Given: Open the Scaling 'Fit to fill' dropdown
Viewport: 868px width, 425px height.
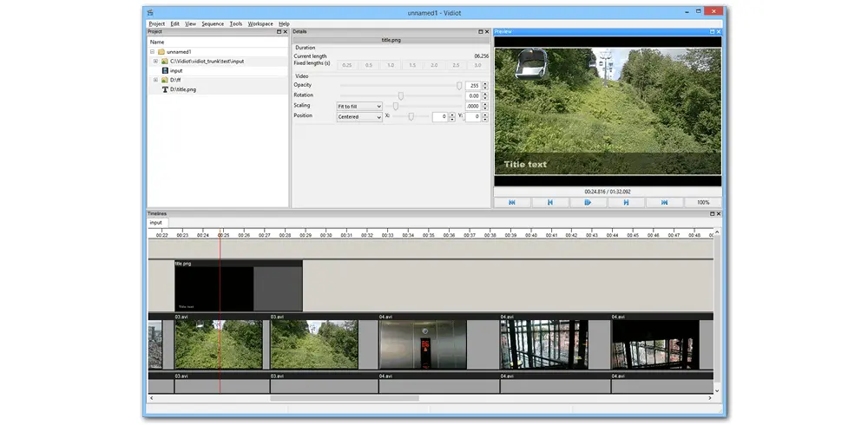Looking at the screenshot, I should (x=359, y=107).
